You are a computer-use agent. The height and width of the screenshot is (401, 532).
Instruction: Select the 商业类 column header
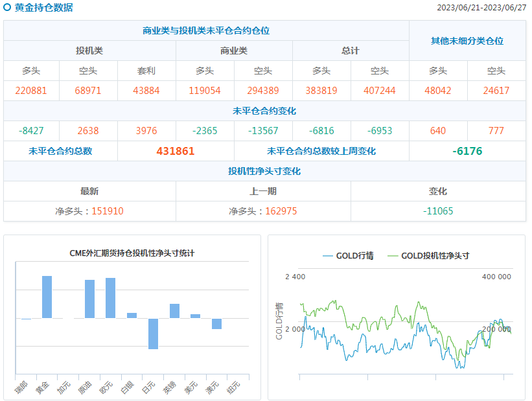pyautogui.click(x=234, y=51)
